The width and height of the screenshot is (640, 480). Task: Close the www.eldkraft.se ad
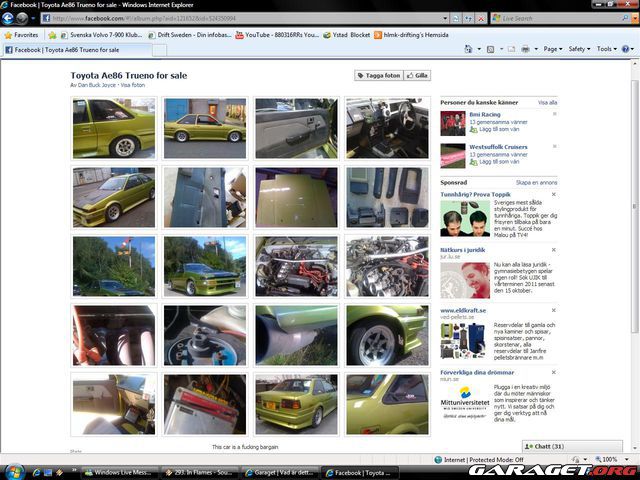tap(554, 310)
